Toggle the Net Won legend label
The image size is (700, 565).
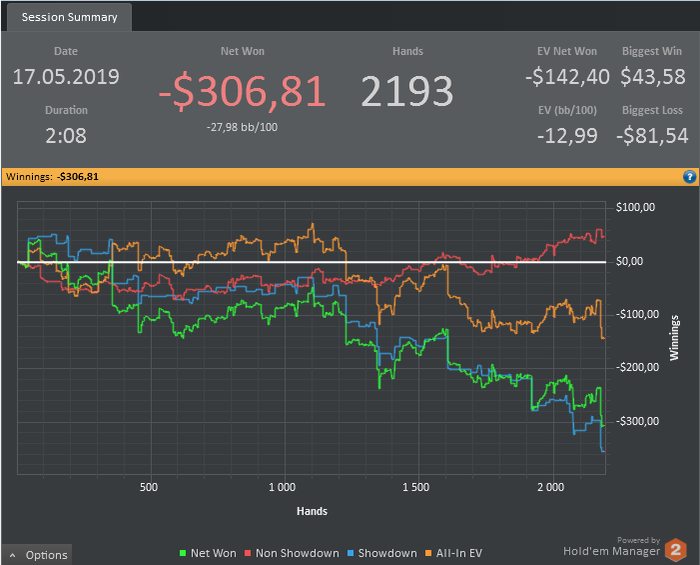[213, 553]
